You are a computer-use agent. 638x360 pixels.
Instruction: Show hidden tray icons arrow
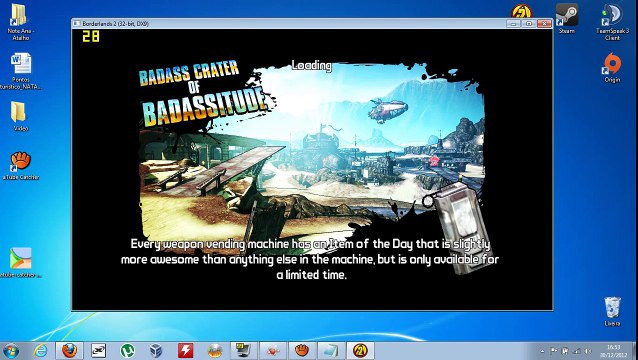pos(542,351)
